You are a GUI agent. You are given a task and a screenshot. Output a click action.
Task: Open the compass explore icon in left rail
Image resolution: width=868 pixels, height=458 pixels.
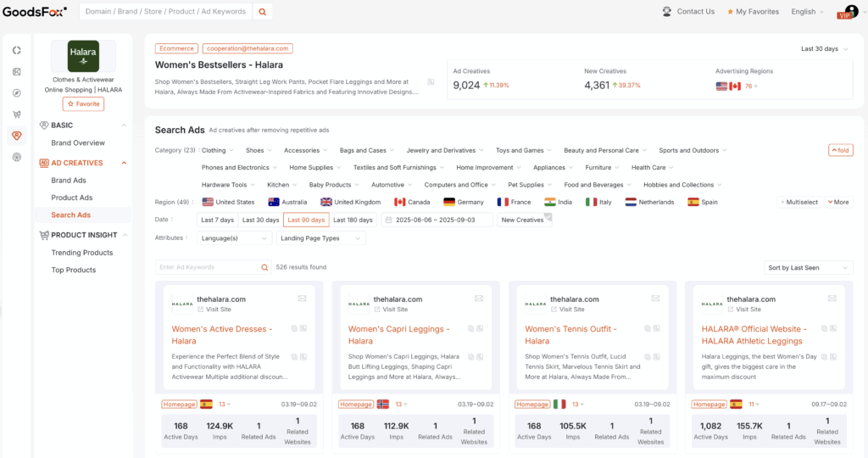tap(17, 93)
